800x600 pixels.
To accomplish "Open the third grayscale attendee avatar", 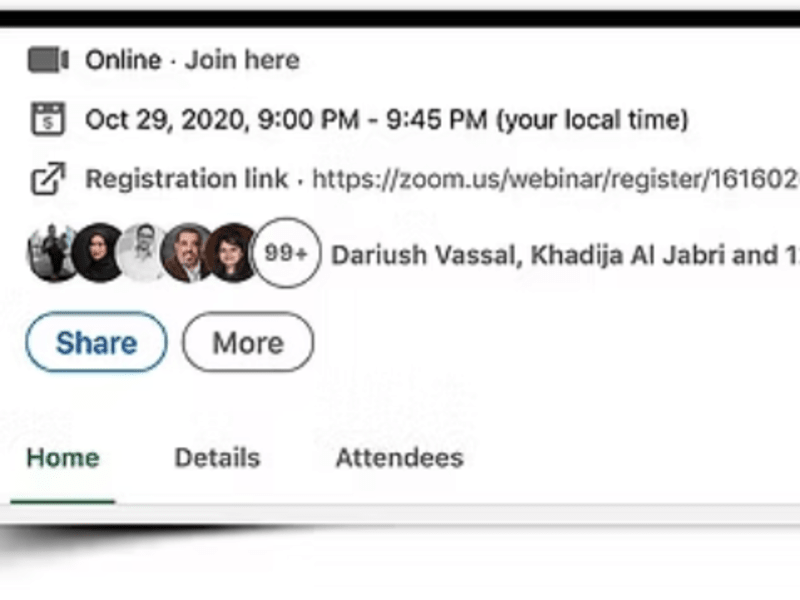I will 142,253.
